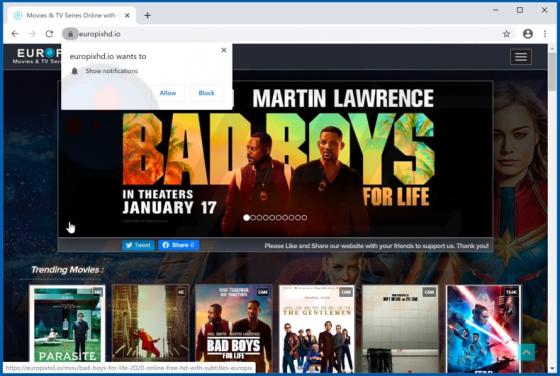This screenshot has width=560, height=376.
Task: Click the browser forward arrow
Action: click(x=32, y=34)
